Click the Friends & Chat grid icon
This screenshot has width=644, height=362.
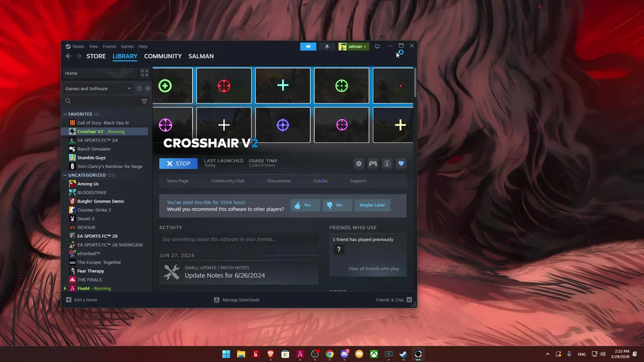pyautogui.click(x=409, y=300)
